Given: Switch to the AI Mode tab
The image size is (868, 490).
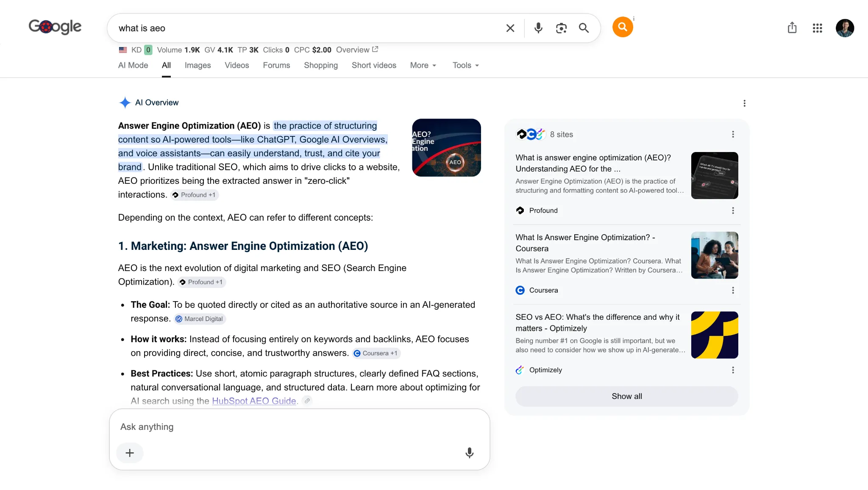Looking at the screenshot, I should 133,65.
